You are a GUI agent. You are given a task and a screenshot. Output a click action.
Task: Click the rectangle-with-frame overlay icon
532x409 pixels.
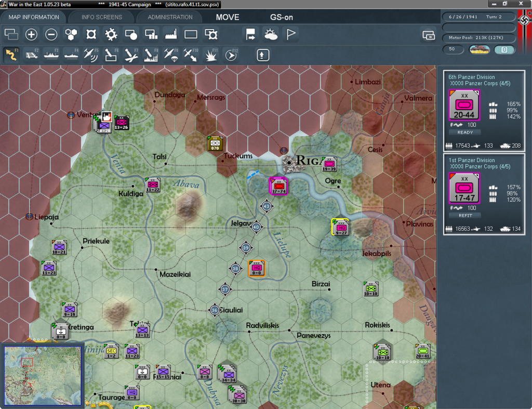pyautogui.click(x=211, y=34)
